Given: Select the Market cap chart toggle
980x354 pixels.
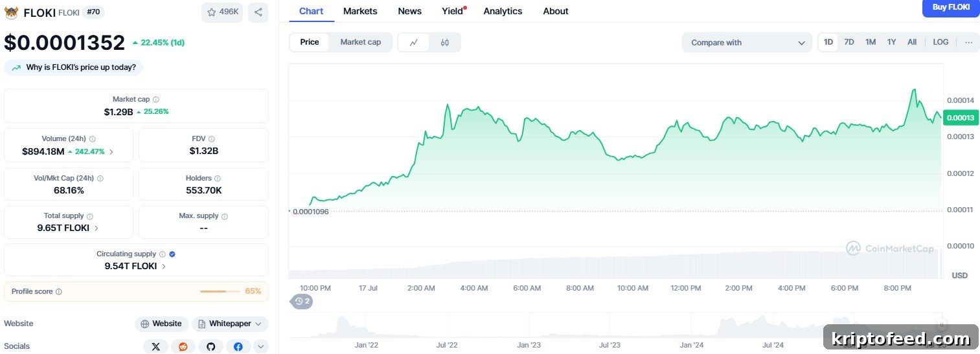Looking at the screenshot, I should click(361, 42).
